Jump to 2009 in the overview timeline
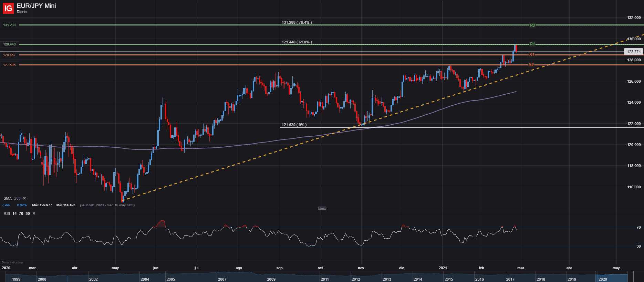Image resolution: width=644 pixels, height=282 pixels. (271, 279)
